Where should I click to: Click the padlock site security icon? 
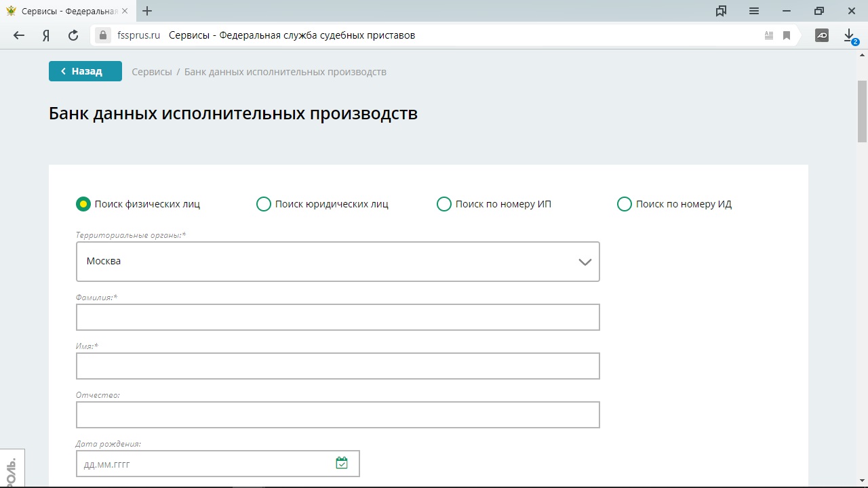click(103, 35)
